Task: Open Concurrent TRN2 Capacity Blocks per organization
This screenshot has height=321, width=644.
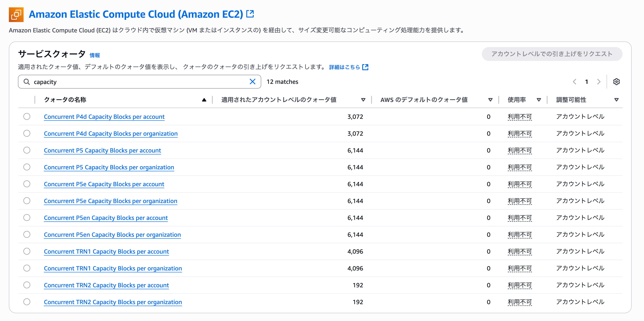Action: click(x=113, y=302)
